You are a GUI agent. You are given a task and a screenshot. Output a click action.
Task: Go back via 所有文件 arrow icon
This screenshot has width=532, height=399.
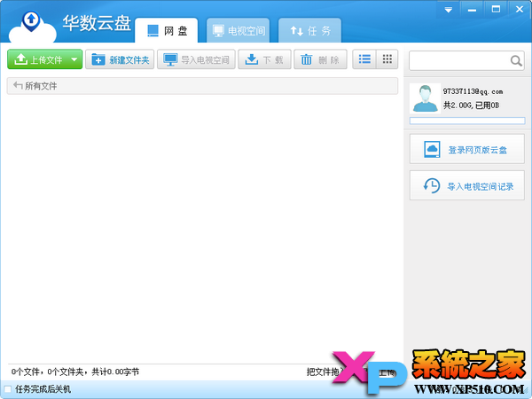(x=18, y=85)
